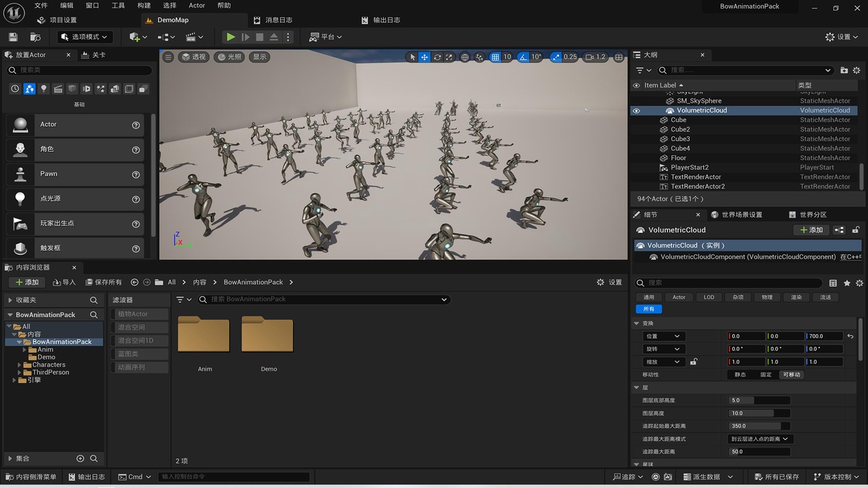Start Play in Editor with the green play button
Image resolution: width=868 pixels, height=488 pixels.
(231, 37)
